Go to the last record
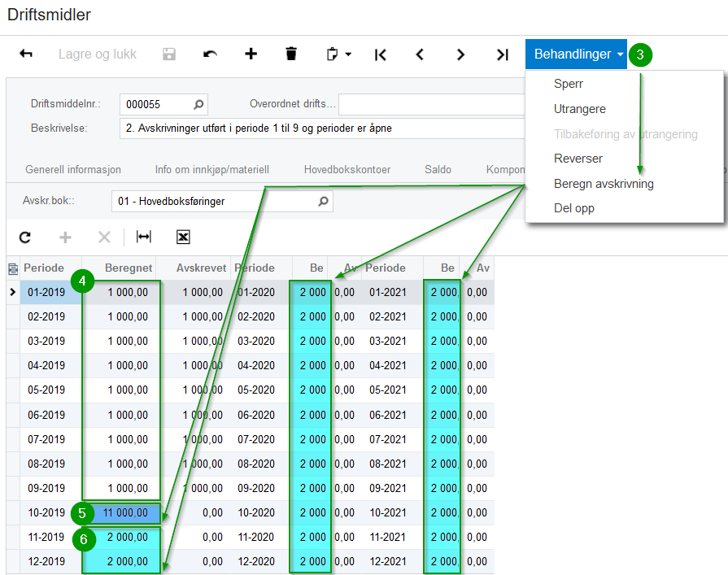728x575 pixels. pyautogui.click(x=503, y=54)
